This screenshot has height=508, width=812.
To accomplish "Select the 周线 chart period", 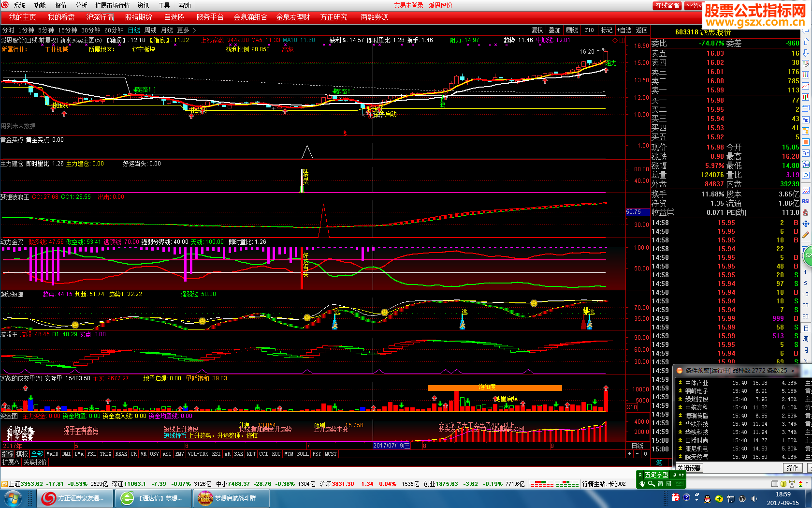I will click(150, 30).
